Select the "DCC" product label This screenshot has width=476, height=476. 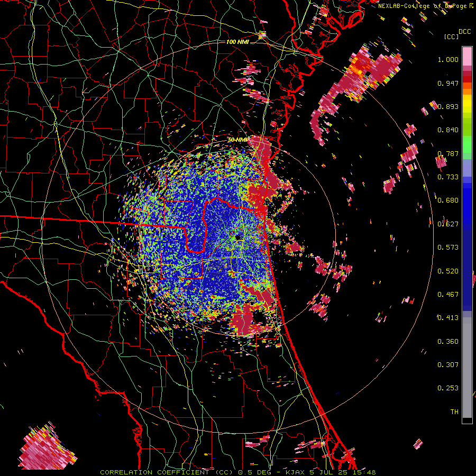tap(465, 32)
